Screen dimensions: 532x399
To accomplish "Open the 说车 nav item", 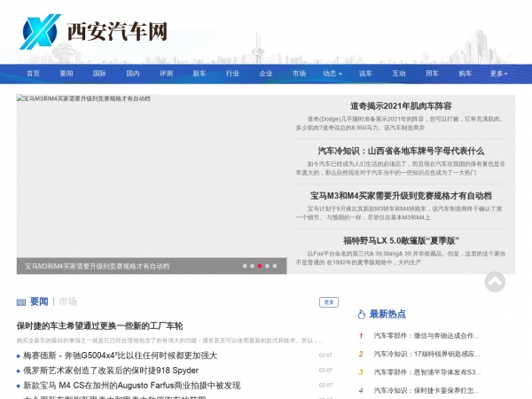I will 365,74.
